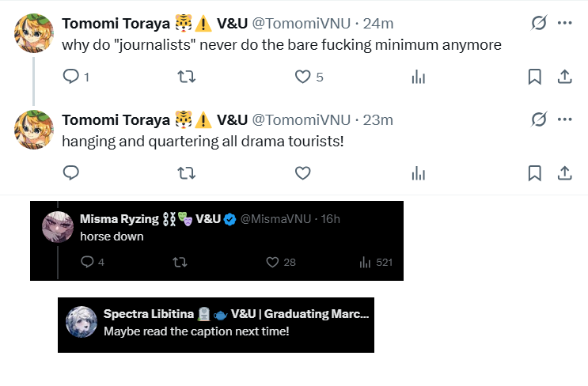Reply to the "journalists" tweet
588x386 pixels.
click(70, 77)
